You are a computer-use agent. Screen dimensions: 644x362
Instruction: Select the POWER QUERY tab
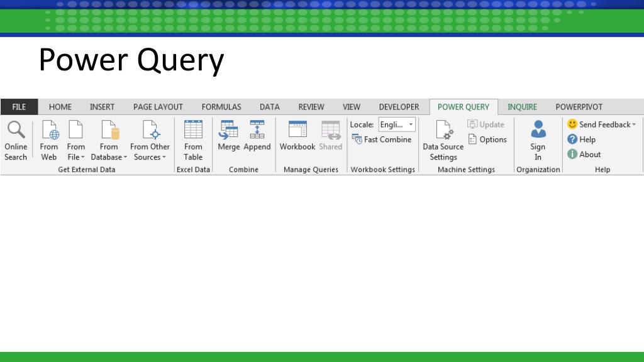click(464, 107)
